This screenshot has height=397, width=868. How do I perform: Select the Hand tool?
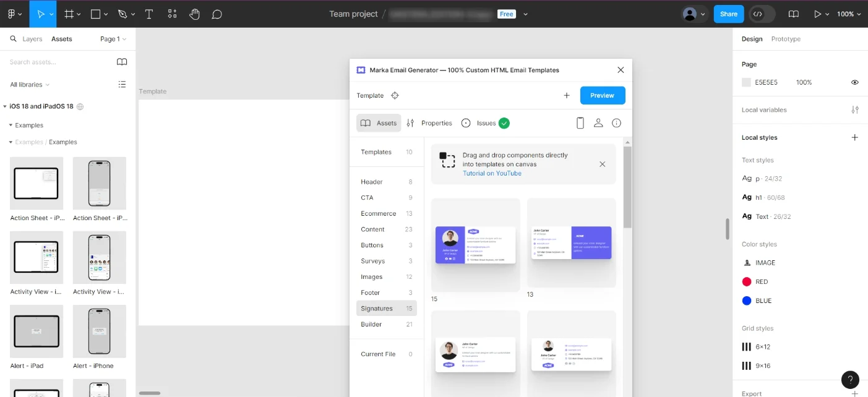(194, 14)
